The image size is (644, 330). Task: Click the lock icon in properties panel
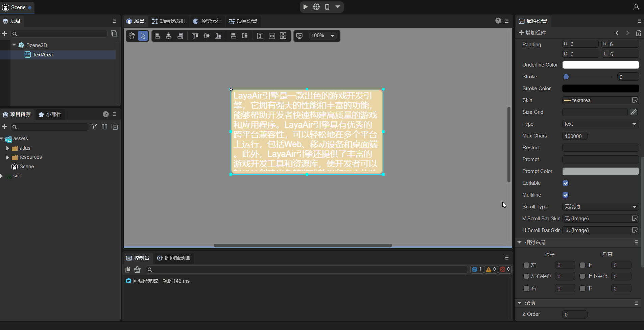coord(638,33)
